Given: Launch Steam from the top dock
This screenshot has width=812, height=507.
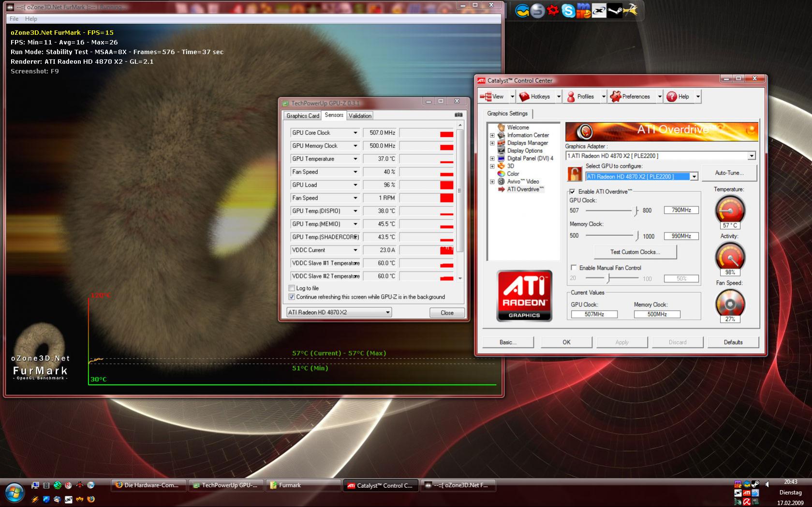Looking at the screenshot, I should (615, 10).
